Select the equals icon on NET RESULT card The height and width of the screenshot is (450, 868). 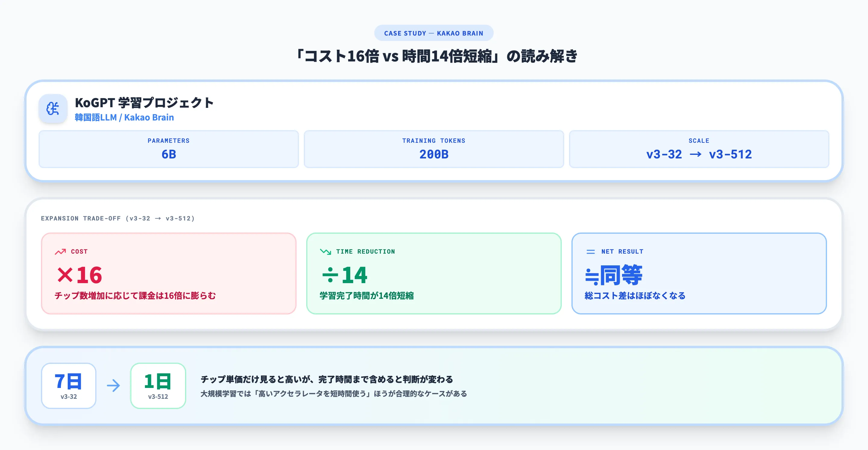pyautogui.click(x=590, y=251)
